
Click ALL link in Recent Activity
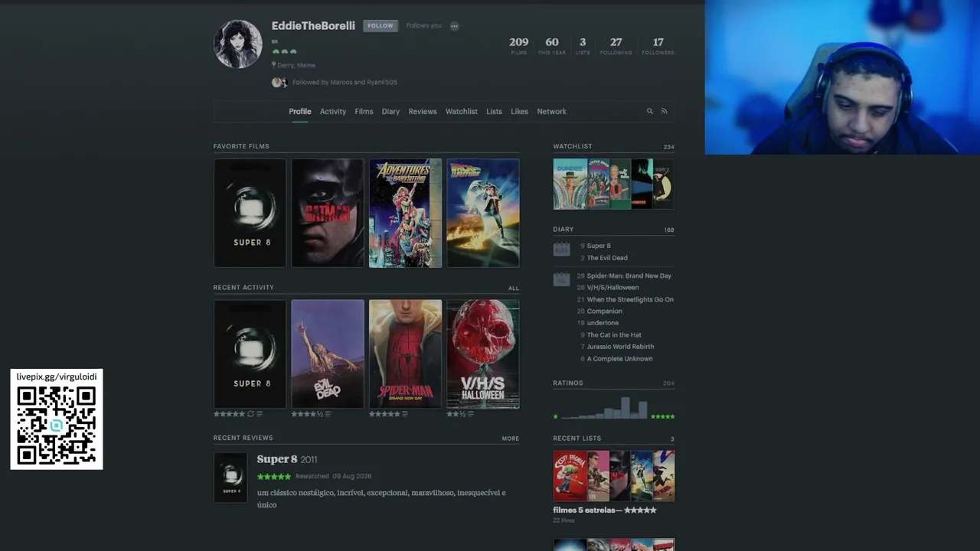(x=514, y=289)
